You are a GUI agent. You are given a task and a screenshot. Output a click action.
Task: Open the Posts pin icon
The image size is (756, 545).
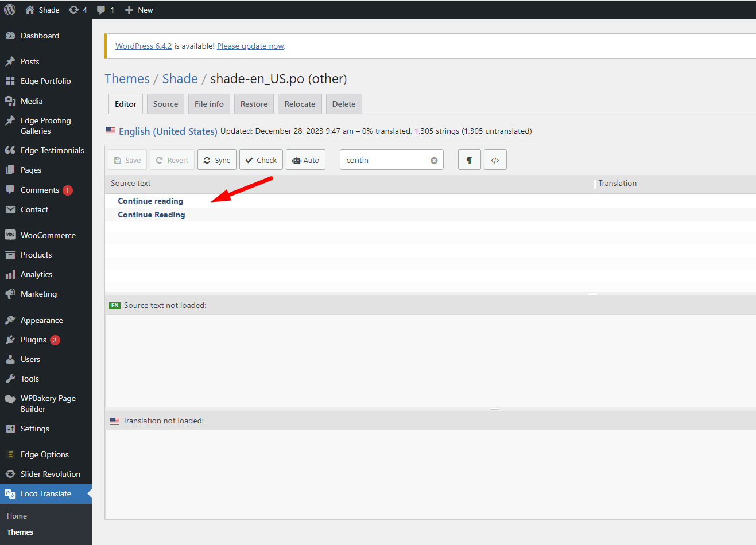(x=10, y=61)
